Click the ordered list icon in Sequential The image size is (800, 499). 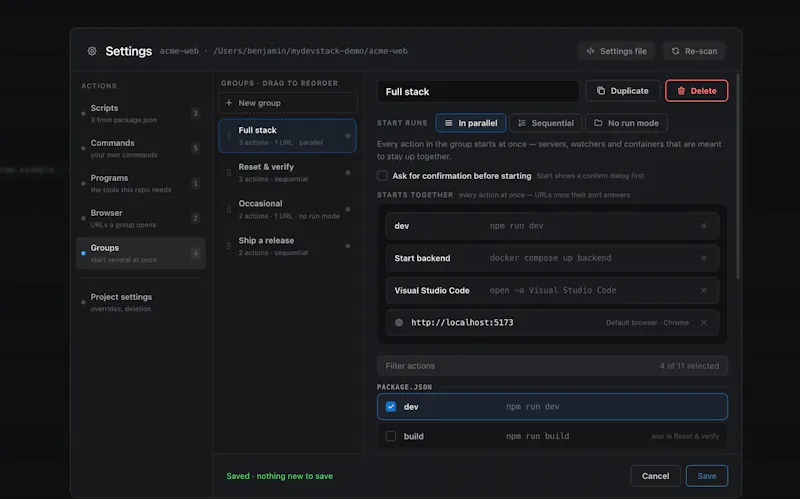pos(522,123)
